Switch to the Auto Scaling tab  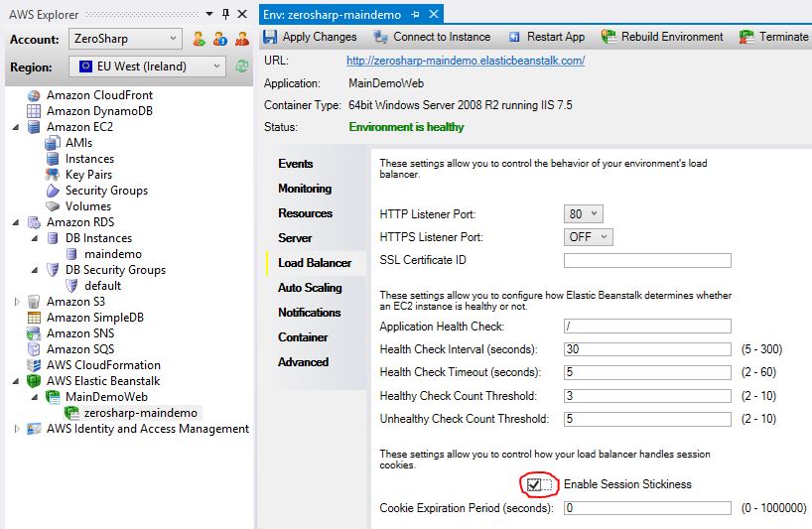pos(310,288)
